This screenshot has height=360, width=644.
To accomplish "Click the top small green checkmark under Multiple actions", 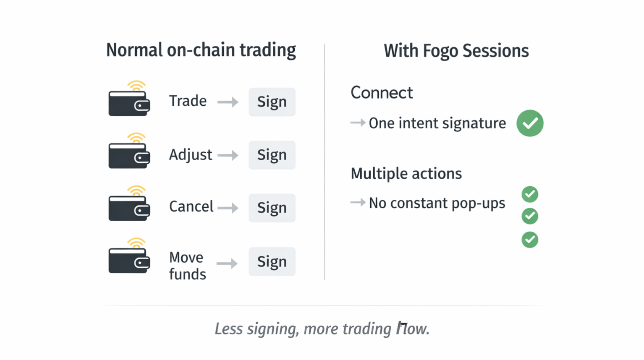I will coord(530,194).
